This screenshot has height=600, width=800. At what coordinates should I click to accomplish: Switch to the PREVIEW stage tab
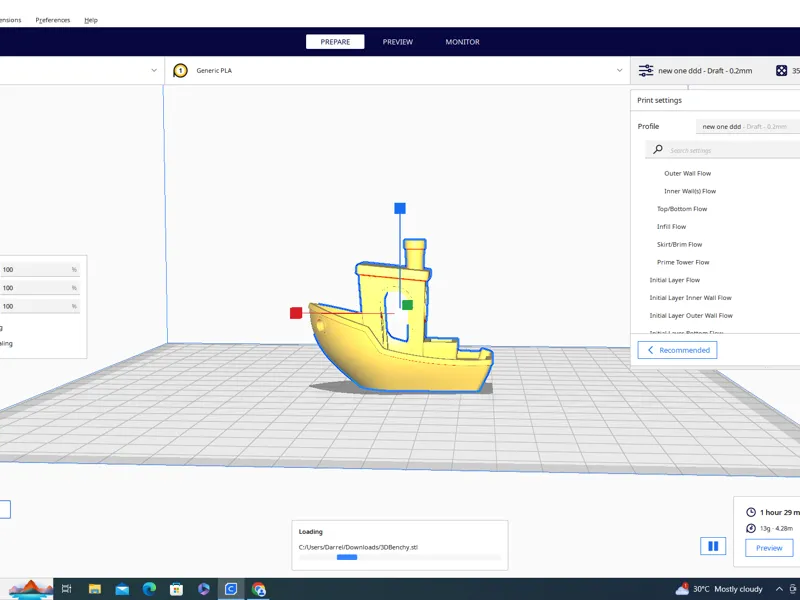[398, 42]
